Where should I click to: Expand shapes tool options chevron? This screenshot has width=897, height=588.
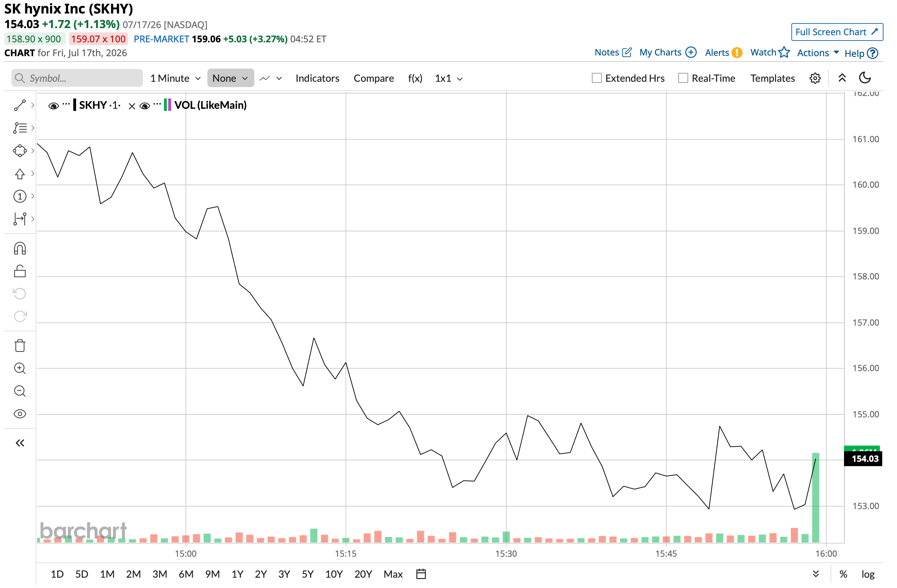tap(33, 151)
